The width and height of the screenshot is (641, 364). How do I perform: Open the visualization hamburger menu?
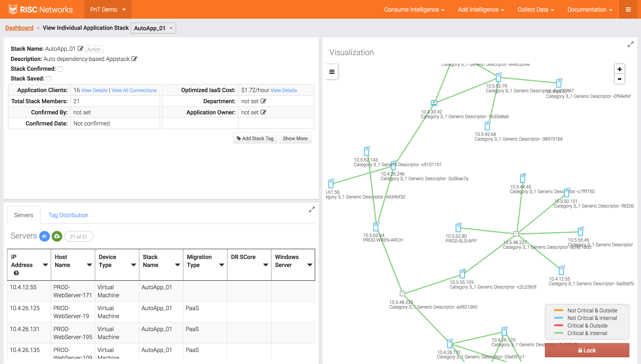click(332, 72)
